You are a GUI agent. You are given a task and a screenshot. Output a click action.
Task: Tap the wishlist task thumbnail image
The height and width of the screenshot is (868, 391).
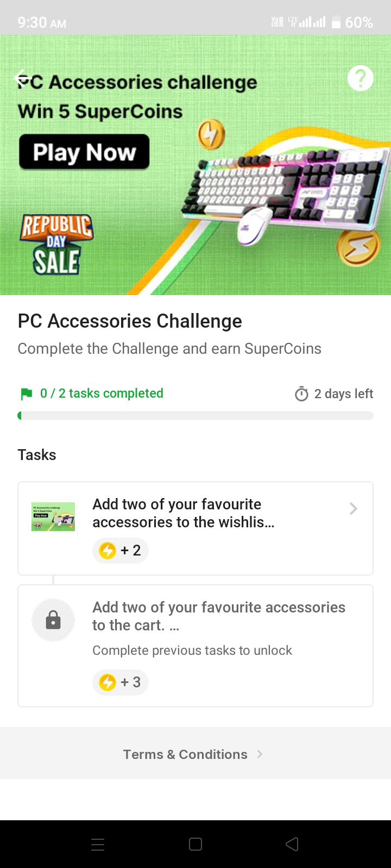pyautogui.click(x=53, y=516)
